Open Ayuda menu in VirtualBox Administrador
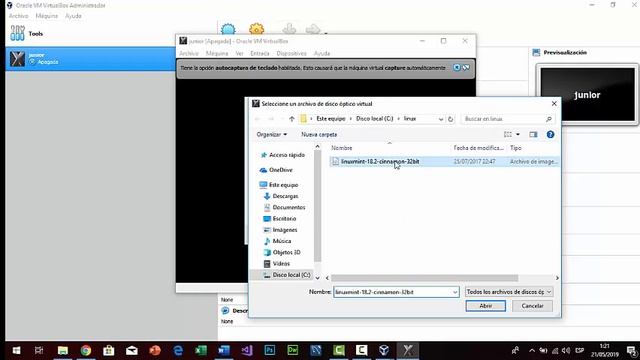 (x=73, y=16)
